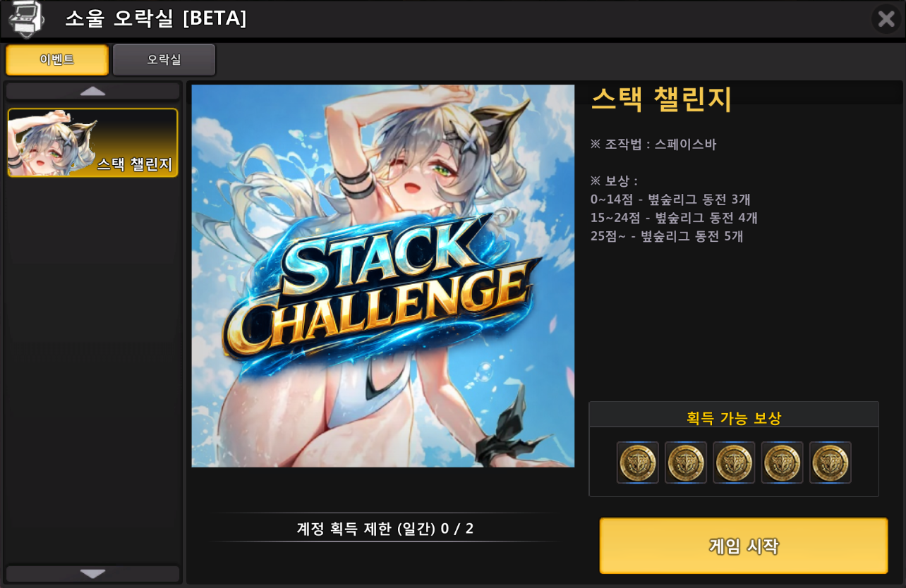Click the 조작법 스페이스바 instruction line
906x588 pixels.
653,145
